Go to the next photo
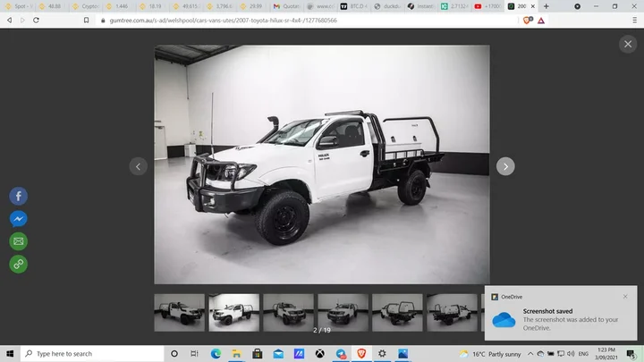 (505, 166)
